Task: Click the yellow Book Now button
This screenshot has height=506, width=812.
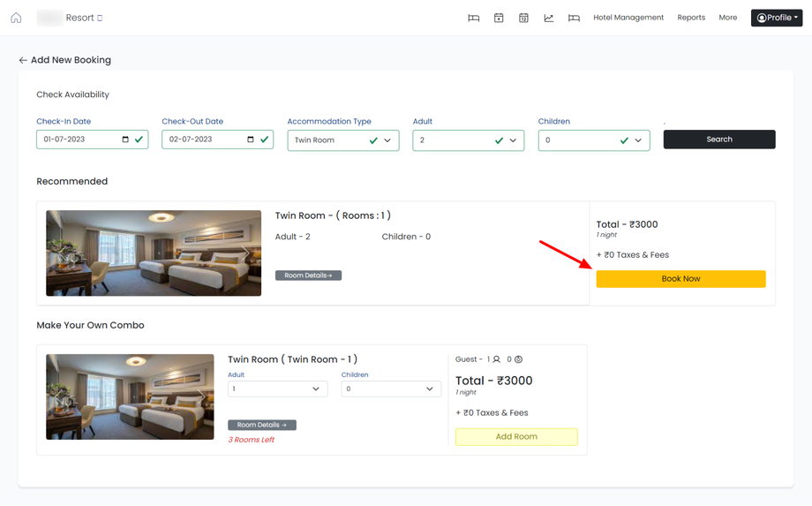Action: tap(680, 279)
